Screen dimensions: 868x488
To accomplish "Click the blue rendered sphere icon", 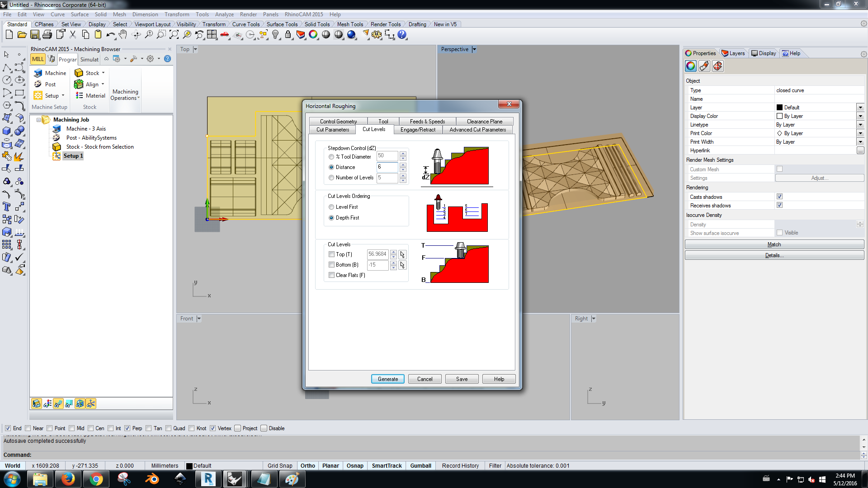I will point(351,34).
